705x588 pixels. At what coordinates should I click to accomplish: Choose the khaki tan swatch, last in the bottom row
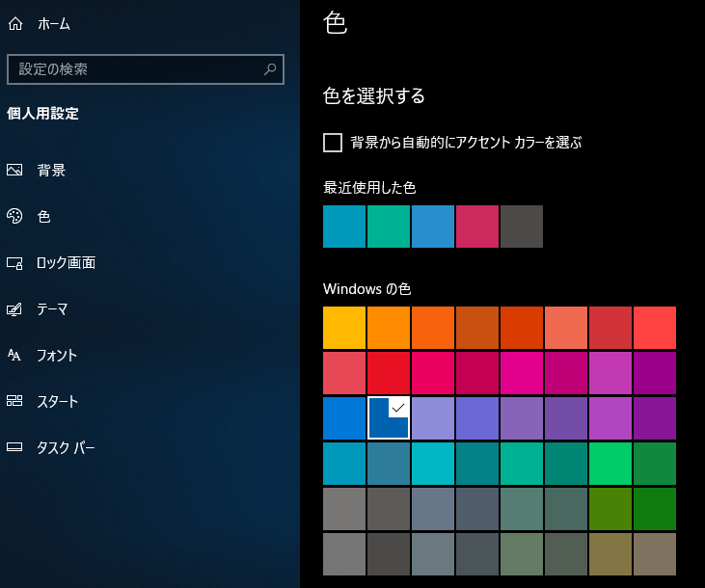tap(655, 554)
